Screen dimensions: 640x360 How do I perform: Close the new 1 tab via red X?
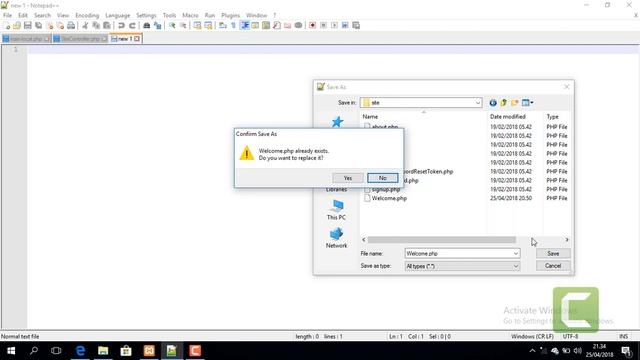[137, 39]
